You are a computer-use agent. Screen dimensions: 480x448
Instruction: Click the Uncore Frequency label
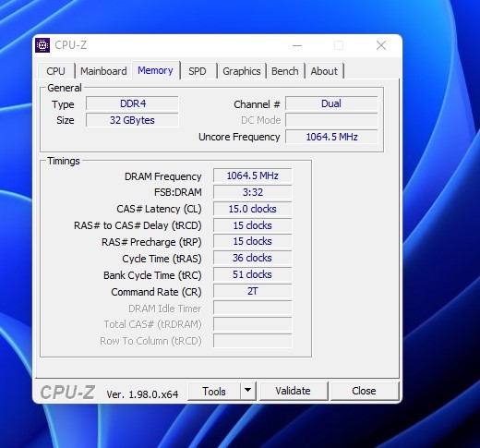click(239, 137)
